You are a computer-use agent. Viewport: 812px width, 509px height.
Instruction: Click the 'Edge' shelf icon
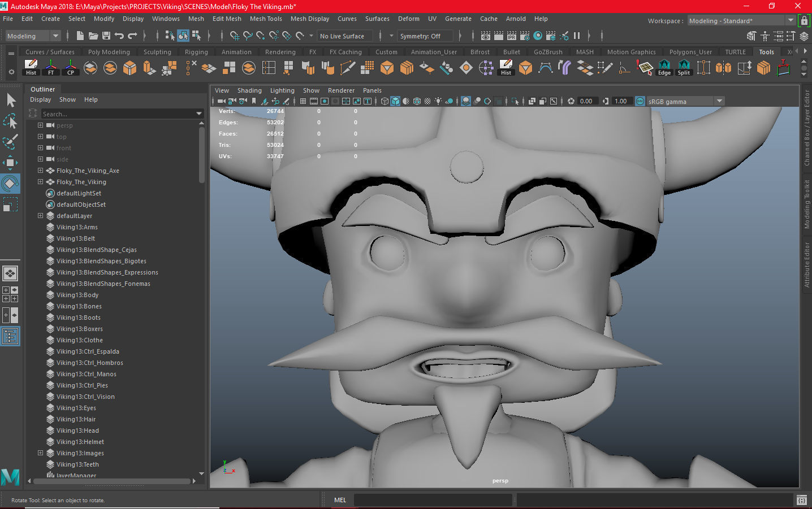664,68
